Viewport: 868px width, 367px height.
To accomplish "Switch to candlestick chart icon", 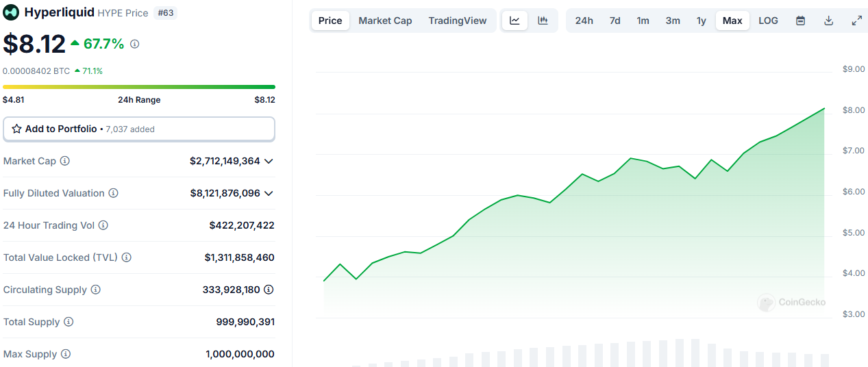I will coord(543,21).
